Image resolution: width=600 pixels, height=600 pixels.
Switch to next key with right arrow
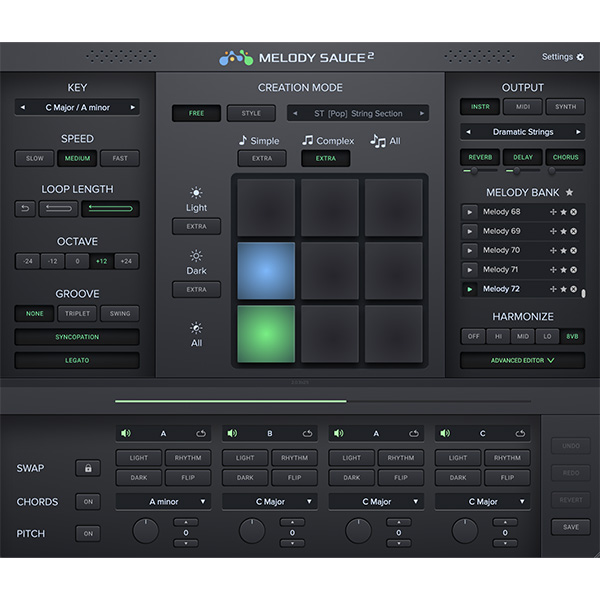click(x=133, y=108)
